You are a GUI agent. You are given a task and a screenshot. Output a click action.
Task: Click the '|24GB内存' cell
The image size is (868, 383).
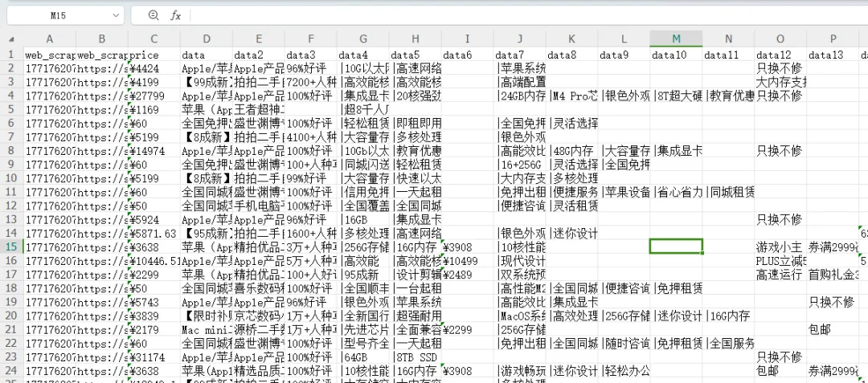(519, 96)
